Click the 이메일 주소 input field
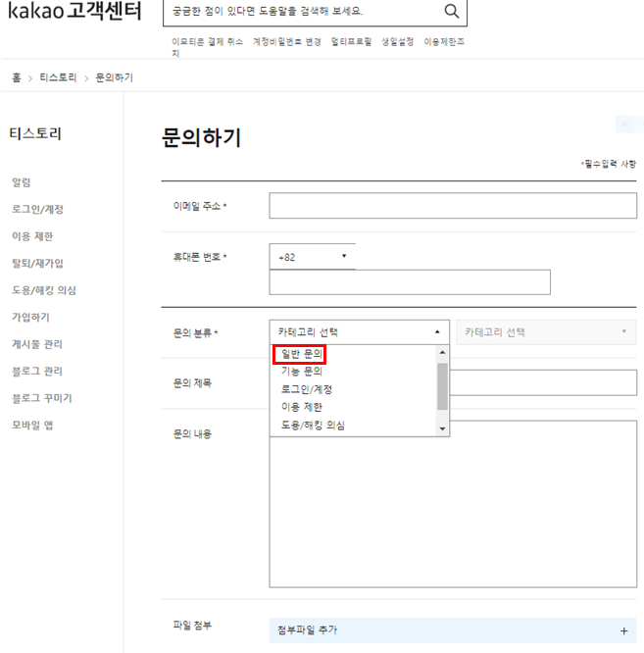 (453, 205)
